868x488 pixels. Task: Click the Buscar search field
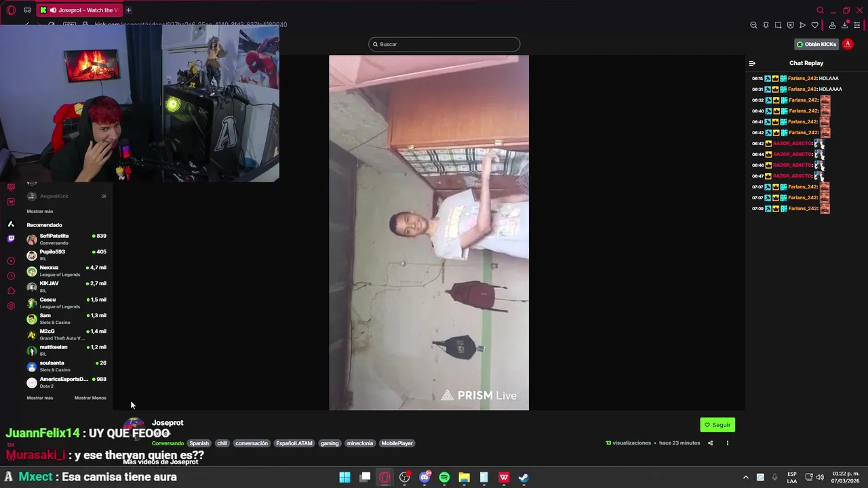444,44
